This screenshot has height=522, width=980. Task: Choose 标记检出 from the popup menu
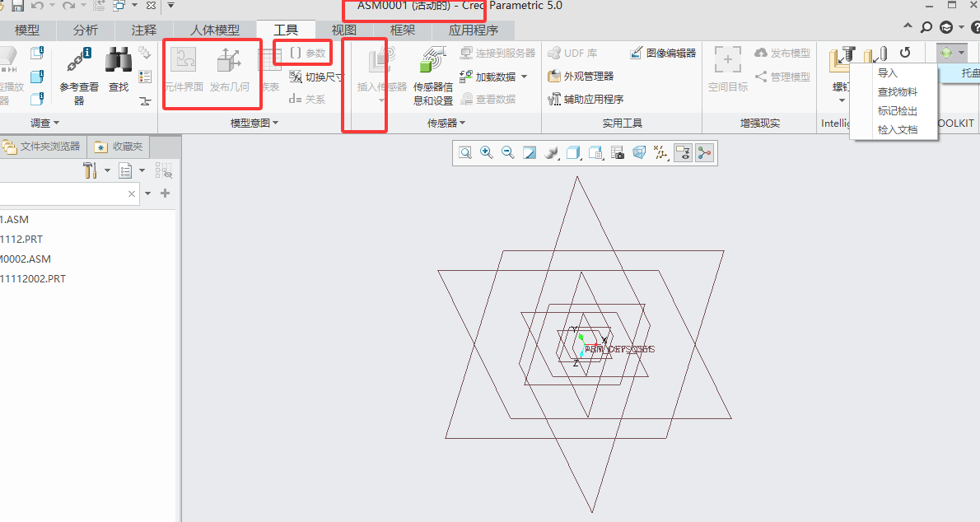[898, 110]
